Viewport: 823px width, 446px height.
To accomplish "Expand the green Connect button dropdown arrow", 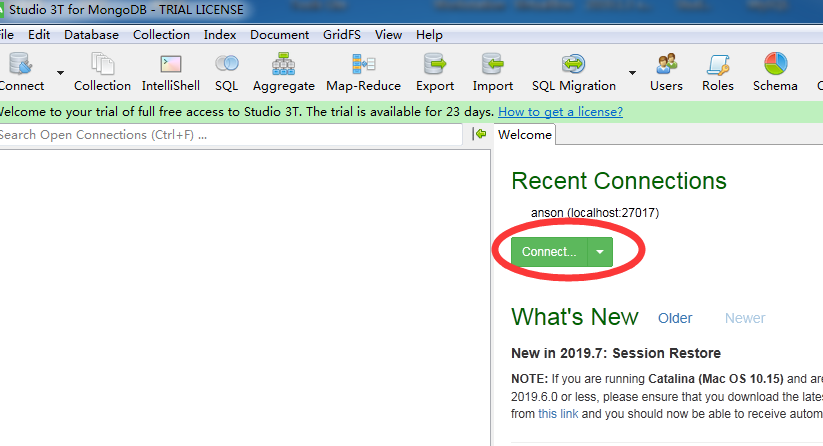I will [600, 252].
